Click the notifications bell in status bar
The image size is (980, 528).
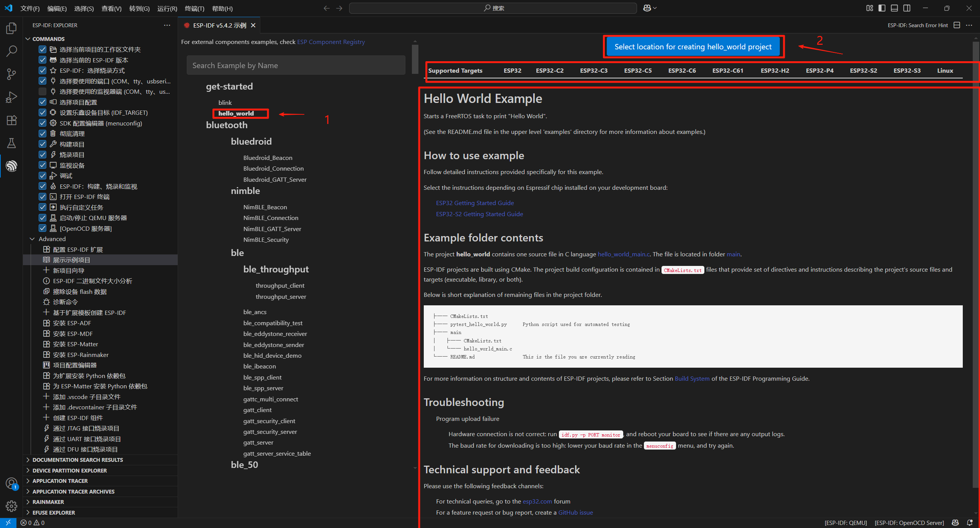970,523
